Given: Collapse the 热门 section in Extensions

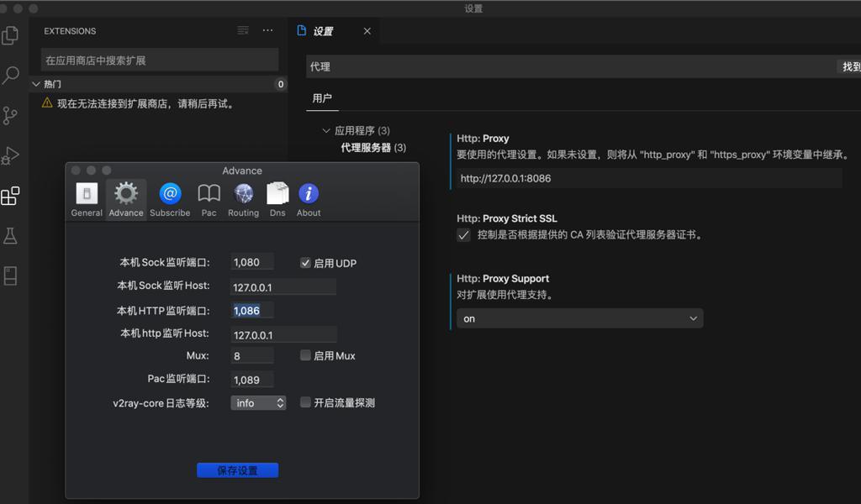Looking at the screenshot, I should pos(36,84).
